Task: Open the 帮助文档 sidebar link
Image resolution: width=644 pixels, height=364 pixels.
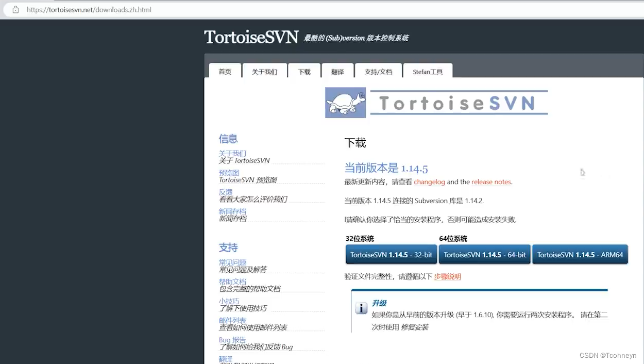Action: point(232,282)
